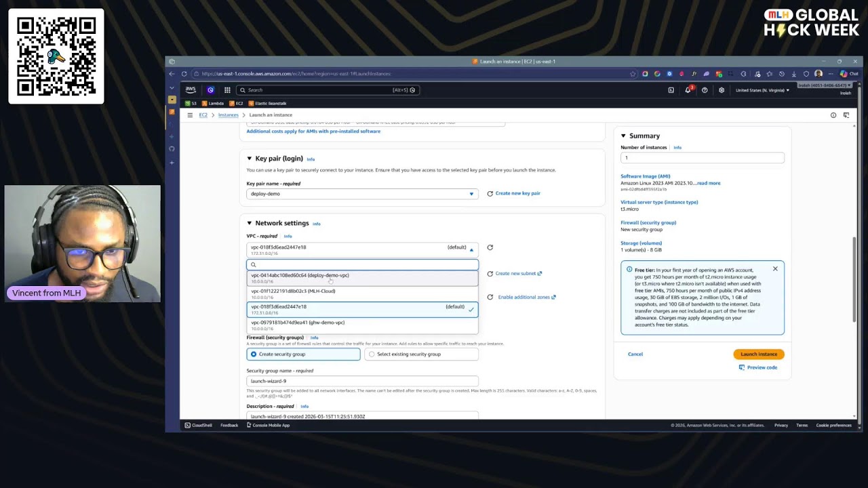Open Info link next to Key pair (login)

311,159
